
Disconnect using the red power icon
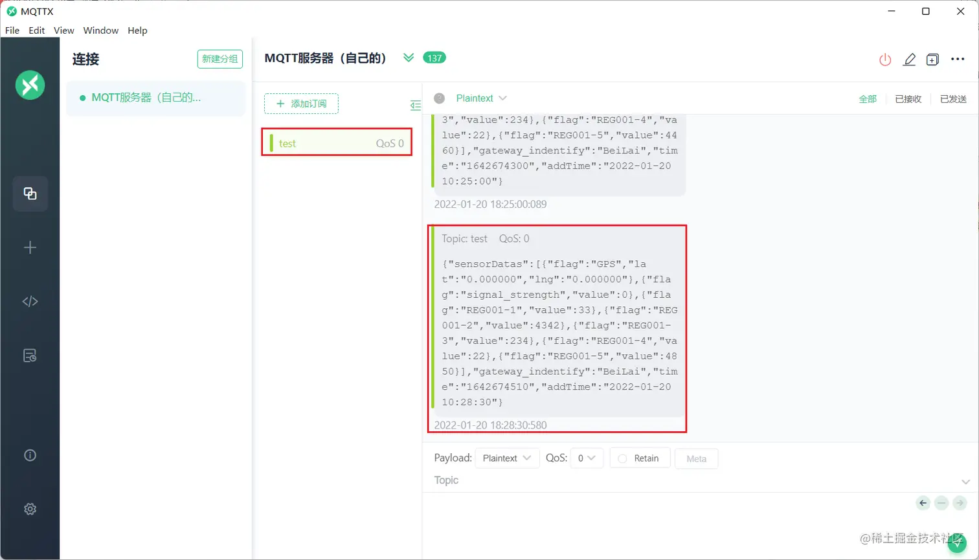coord(885,60)
